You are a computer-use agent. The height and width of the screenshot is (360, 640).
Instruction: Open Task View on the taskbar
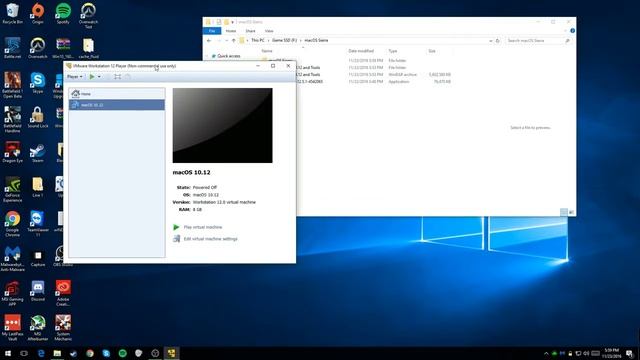(24, 353)
